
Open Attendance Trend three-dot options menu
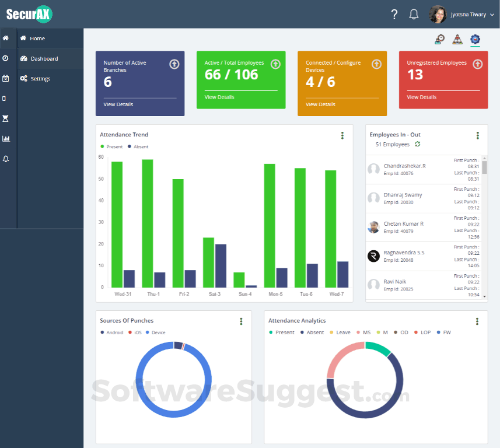(x=342, y=135)
